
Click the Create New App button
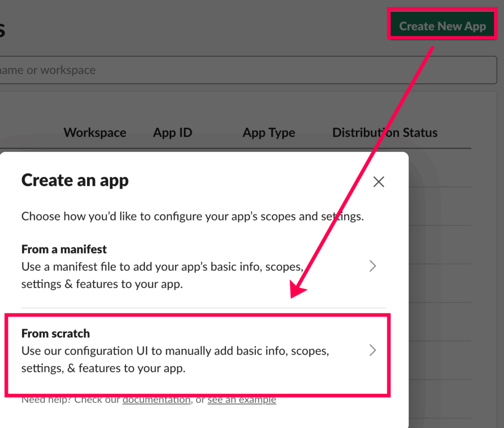(x=442, y=25)
